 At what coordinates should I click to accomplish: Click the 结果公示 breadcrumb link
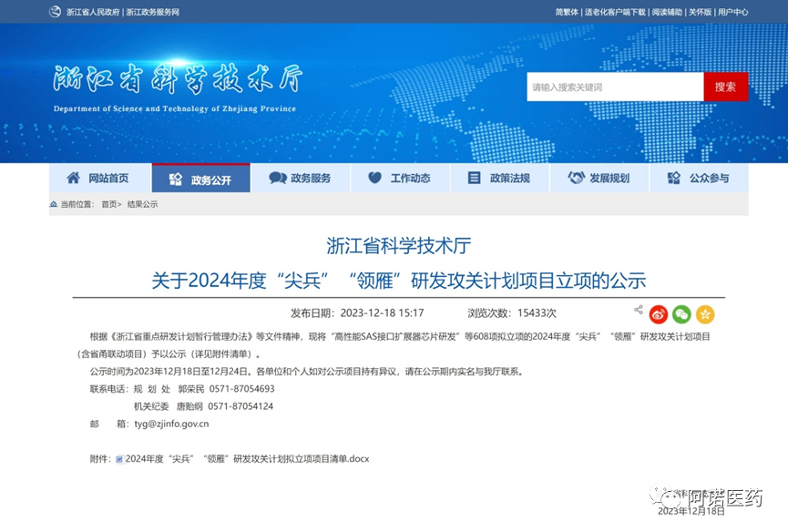click(142, 205)
